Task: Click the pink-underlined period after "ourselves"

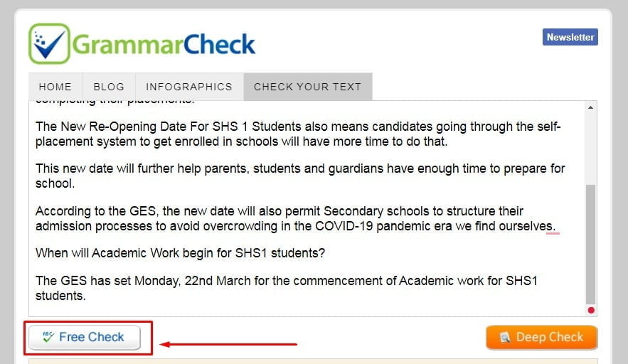Action: pyautogui.click(x=554, y=227)
